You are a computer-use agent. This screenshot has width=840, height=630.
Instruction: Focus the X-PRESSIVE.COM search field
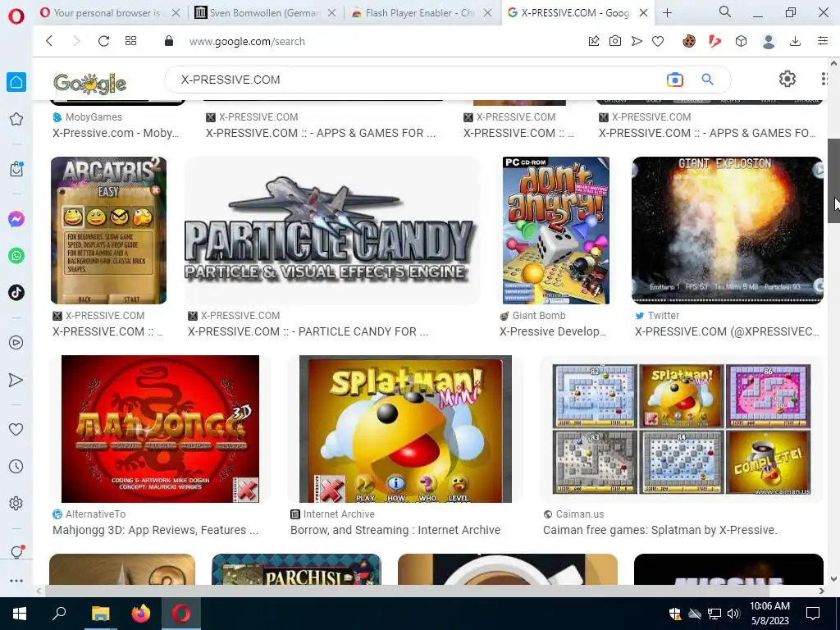click(418, 80)
